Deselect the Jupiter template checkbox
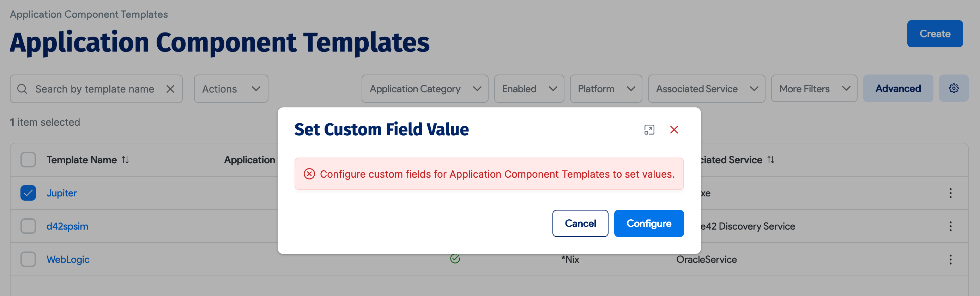 click(28, 193)
